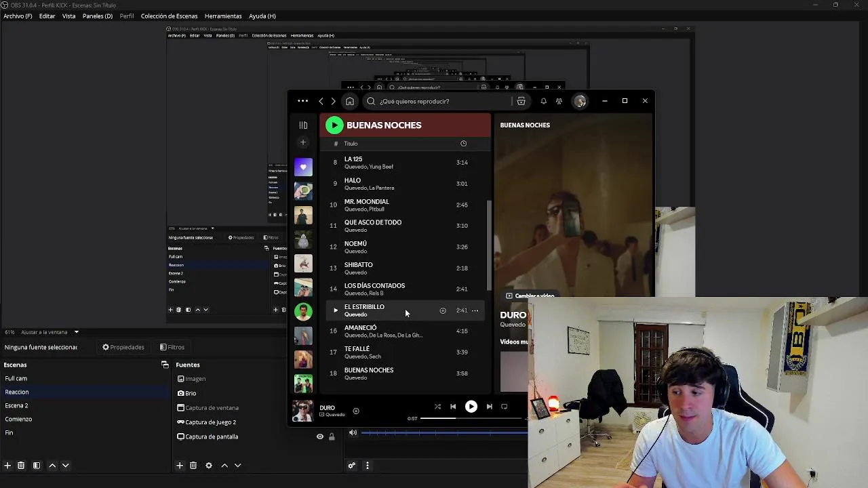The width and height of the screenshot is (868, 488).
Task: Open the Spotify profile avatar
Action: (580, 101)
